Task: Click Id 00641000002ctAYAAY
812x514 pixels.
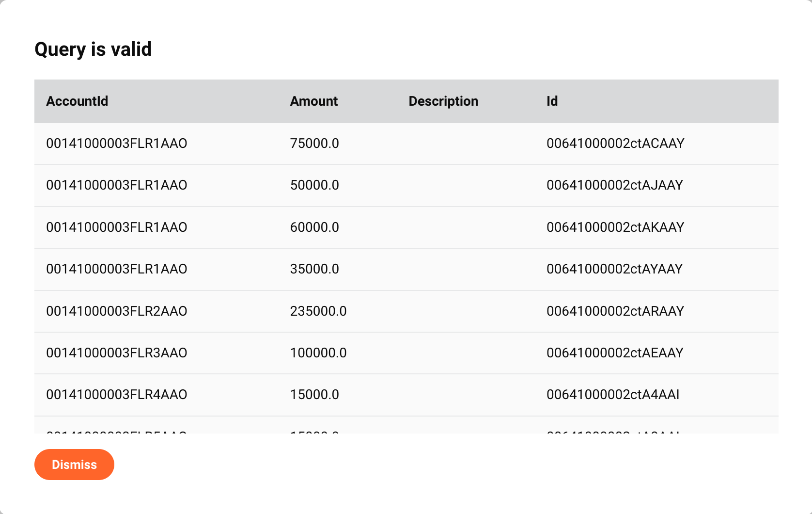Action: pos(614,269)
